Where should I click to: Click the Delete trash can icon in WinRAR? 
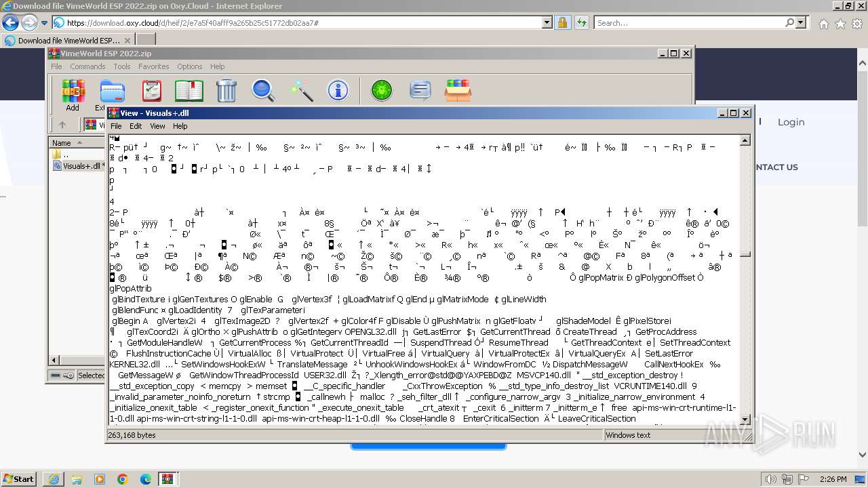click(226, 90)
